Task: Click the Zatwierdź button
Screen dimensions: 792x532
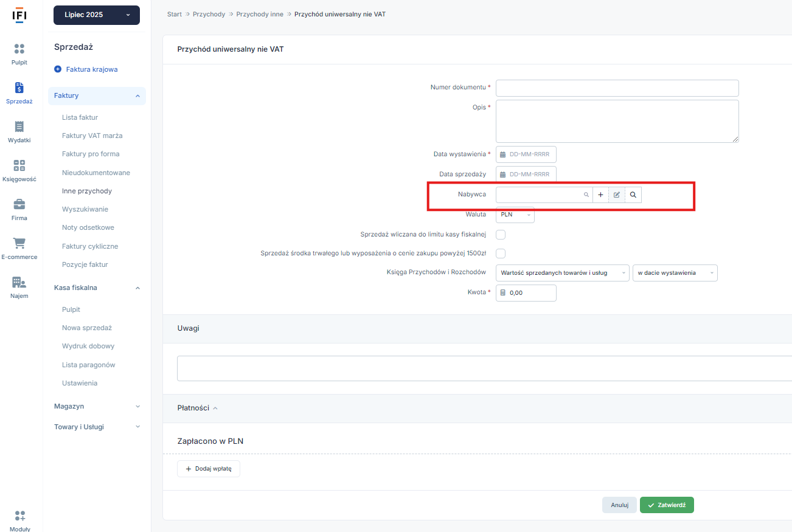Action: pyautogui.click(x=667, y=505)
